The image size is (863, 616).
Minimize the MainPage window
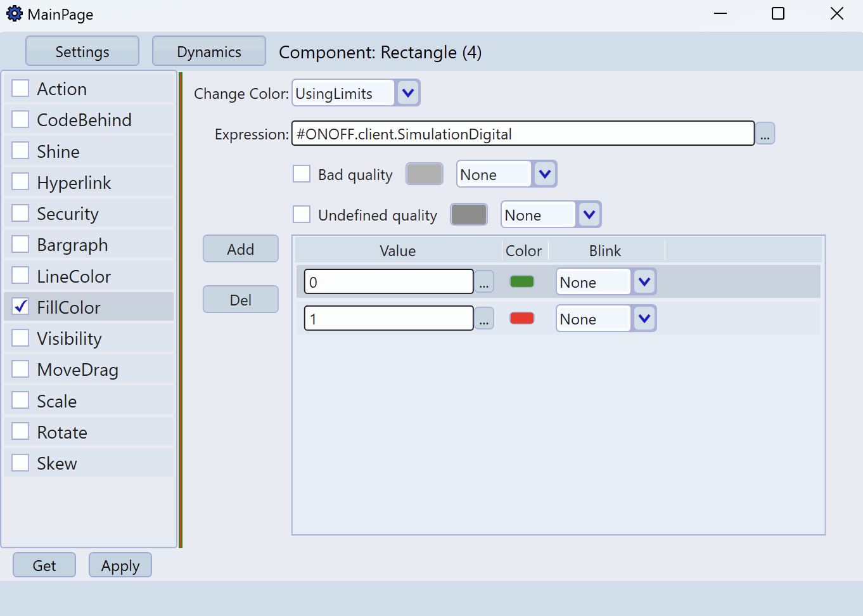pos(720,13)
